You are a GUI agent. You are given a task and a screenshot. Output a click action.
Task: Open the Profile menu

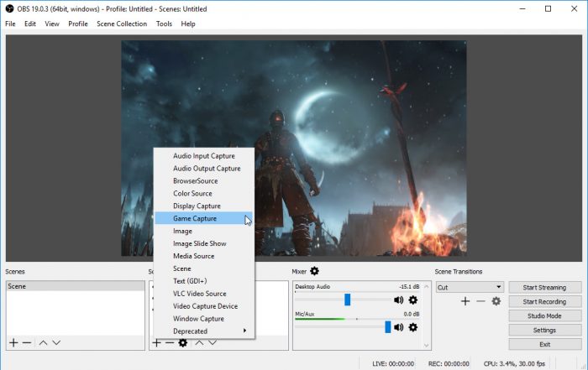click(x=78, y=23)
